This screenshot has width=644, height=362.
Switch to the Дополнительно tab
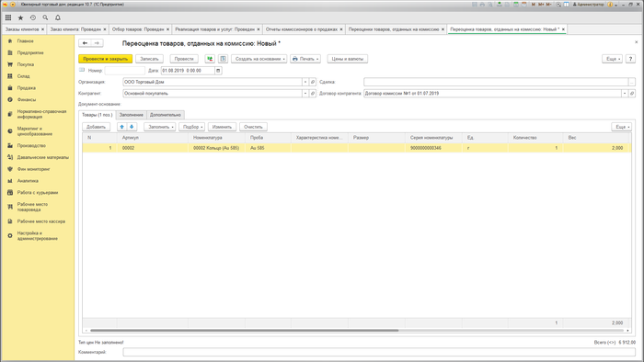[165, 115]
